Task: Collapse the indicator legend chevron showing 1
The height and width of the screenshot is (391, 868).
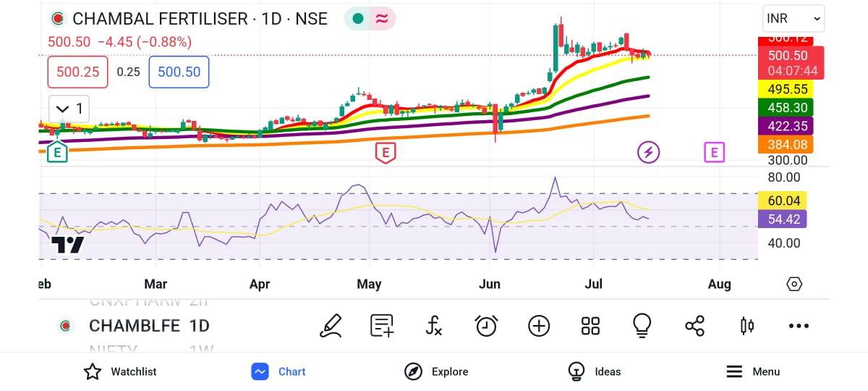Action: pyautogui.click(x=70, y=109)
